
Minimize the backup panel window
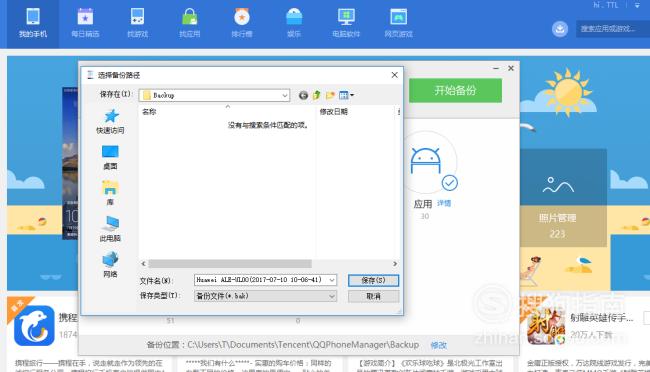click(496, 68)
